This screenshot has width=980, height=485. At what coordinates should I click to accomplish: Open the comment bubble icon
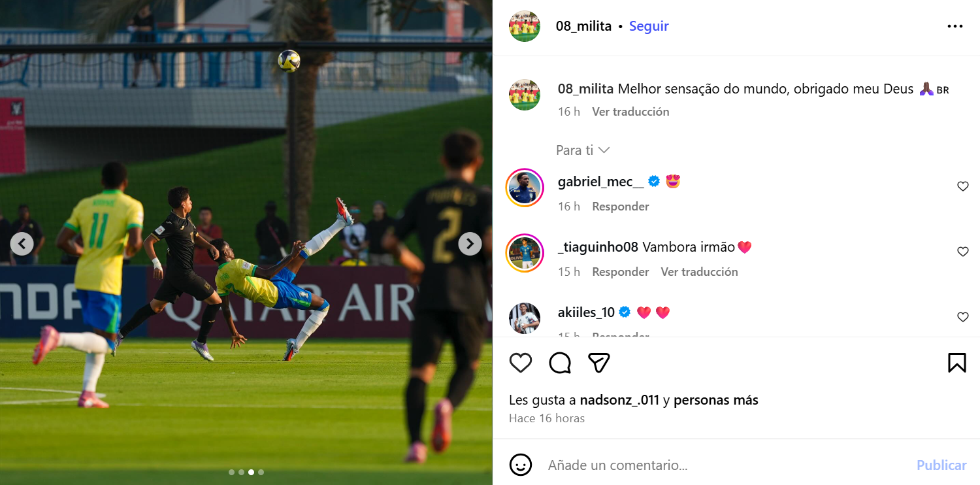pyautogui.click(x=560, y=363)
